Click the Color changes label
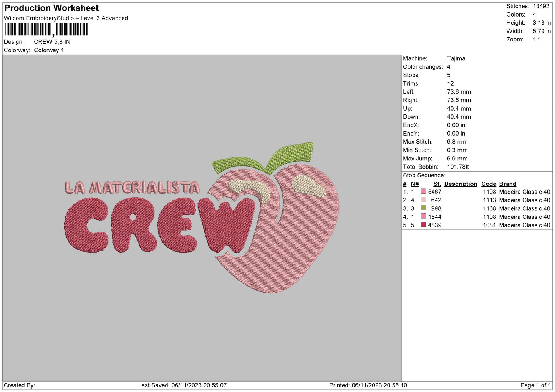Viewport: 555px width, 392px height. click(x=423, y=67)
